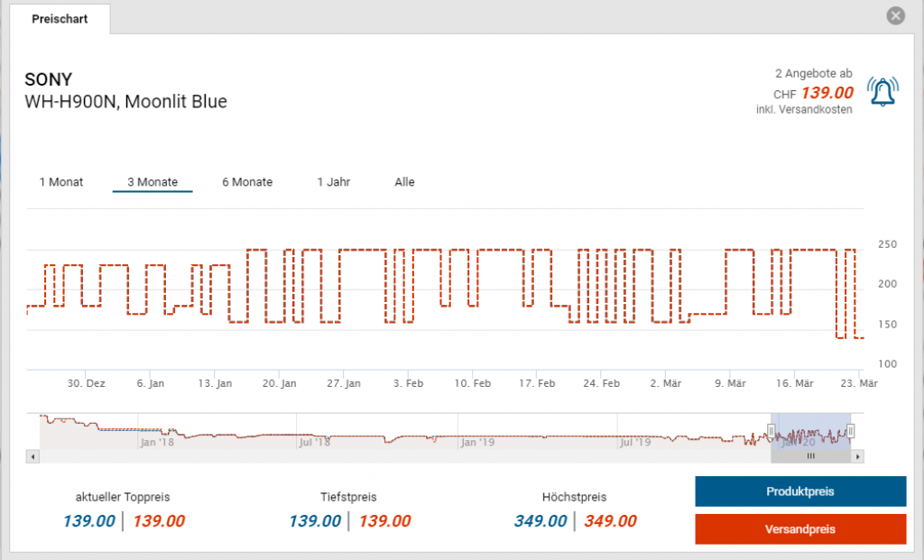The image size is (924, 560).
Task: Click the CHF 139.00 offer price
Action: coord(827,93)
